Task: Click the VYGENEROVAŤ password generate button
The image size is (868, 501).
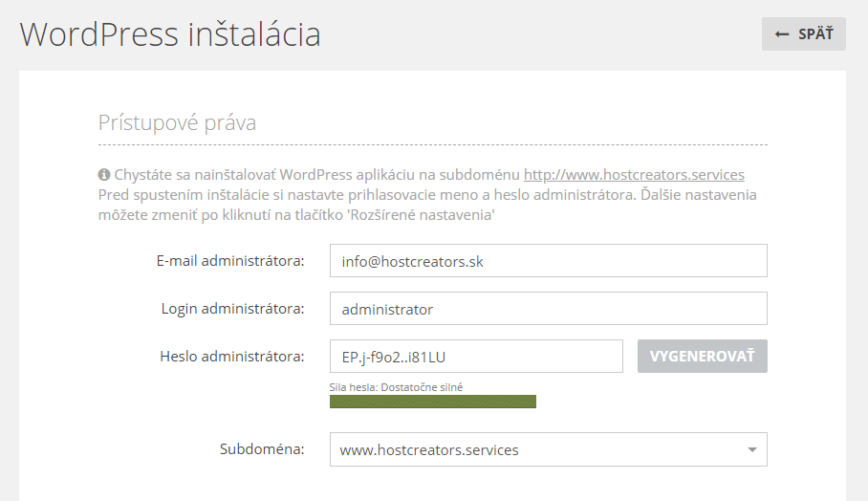Action: [702, 356]
